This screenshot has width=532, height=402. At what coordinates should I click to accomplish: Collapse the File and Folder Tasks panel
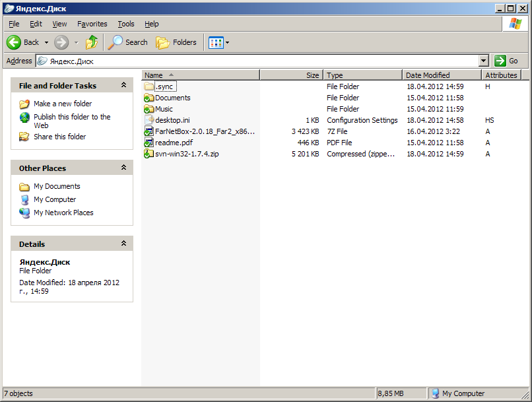(x=123, y=85)
